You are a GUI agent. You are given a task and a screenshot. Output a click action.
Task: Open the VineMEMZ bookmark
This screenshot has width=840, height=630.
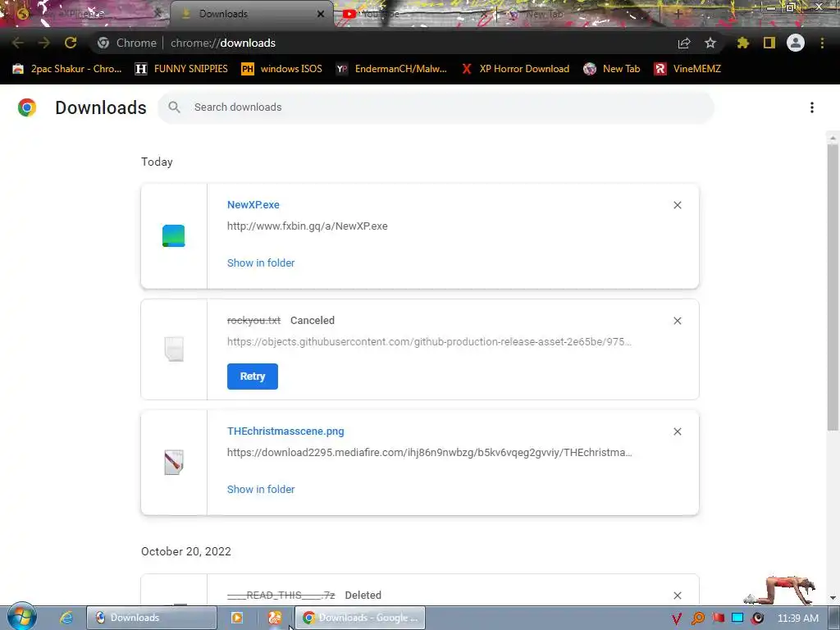pyautogui.click(x=688, y=69)
